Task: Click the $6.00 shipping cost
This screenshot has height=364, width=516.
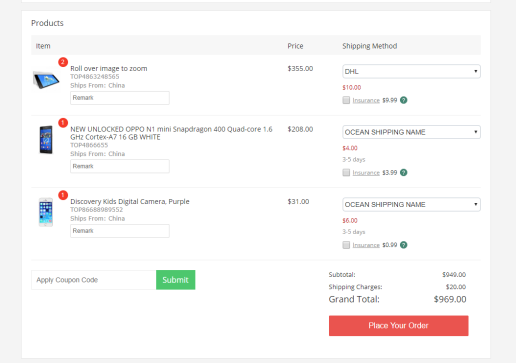Action: click(350, 220)
